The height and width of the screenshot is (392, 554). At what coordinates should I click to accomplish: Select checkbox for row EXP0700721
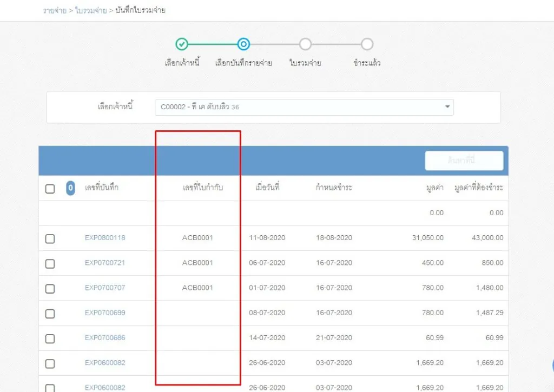coord(50,263)
